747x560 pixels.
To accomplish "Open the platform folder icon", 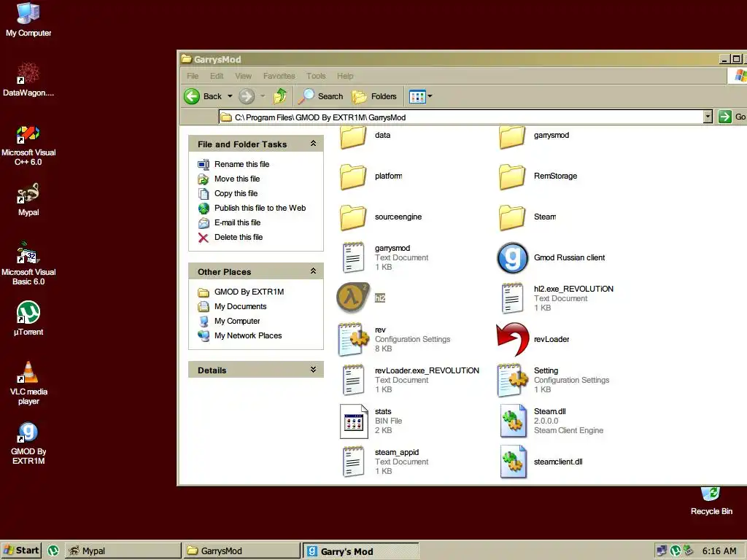I will [353, 176].
